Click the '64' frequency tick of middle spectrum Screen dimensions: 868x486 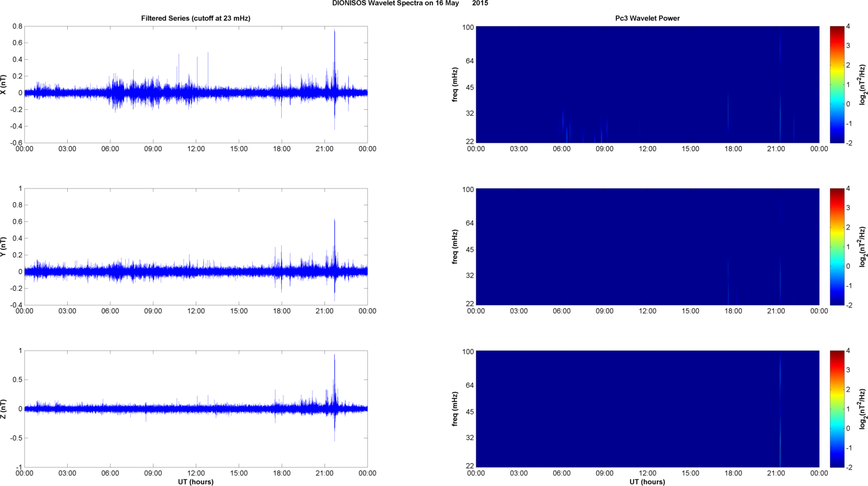tap(470, 223)
